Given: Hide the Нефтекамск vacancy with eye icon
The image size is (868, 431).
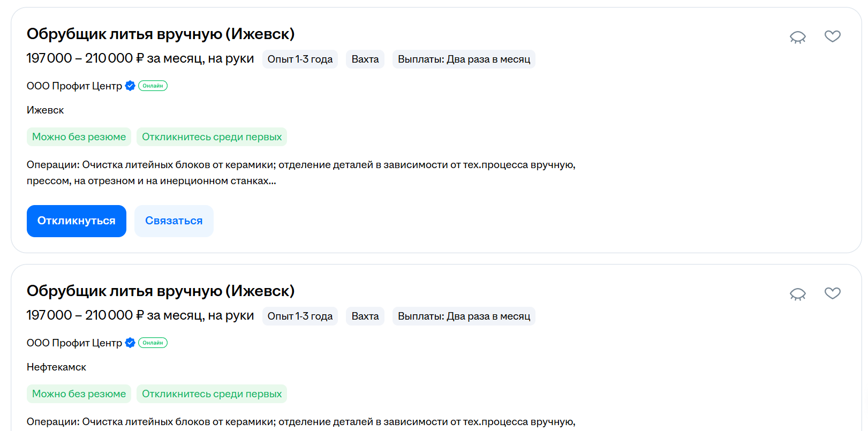Looking at the screenshot, I should [x=798, y=294].
